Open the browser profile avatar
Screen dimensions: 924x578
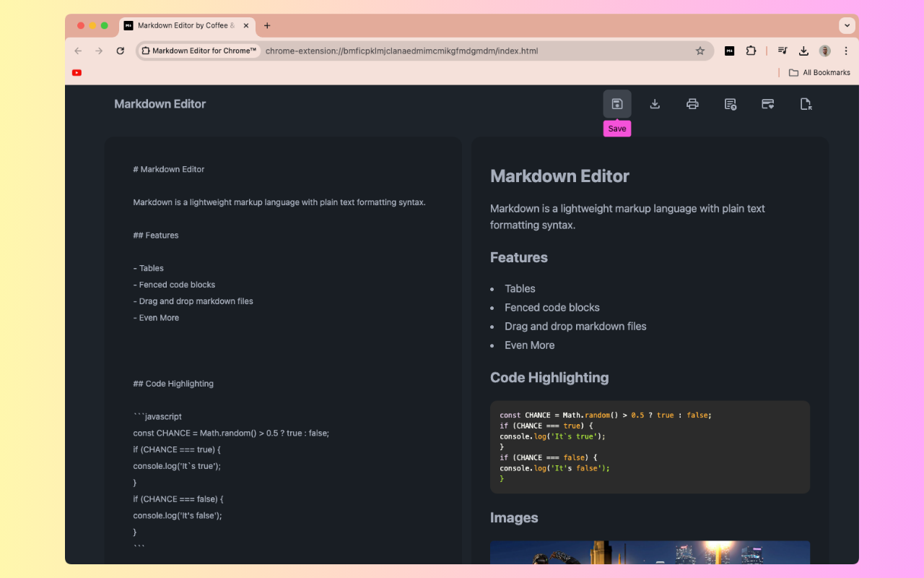click(x=825, y=51)
